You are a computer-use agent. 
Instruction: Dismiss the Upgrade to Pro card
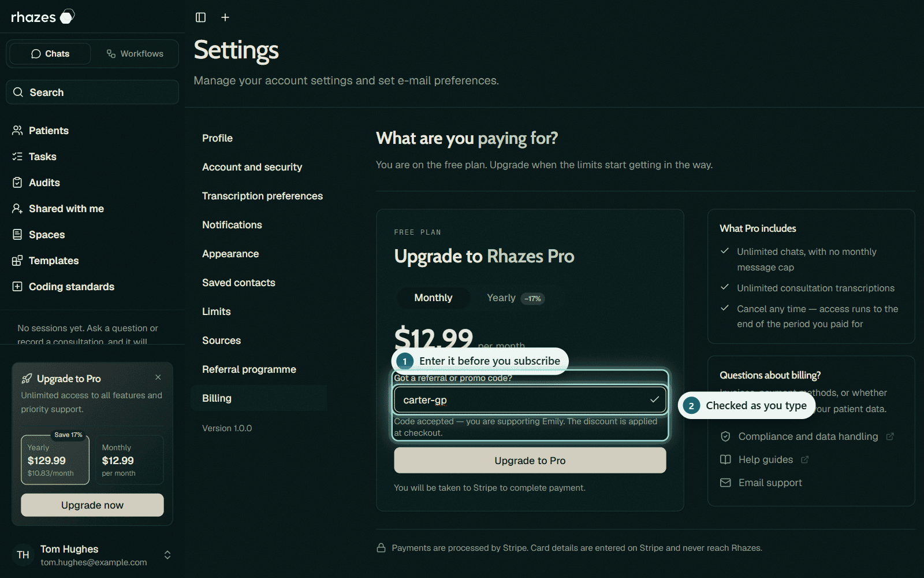(158, 377)
